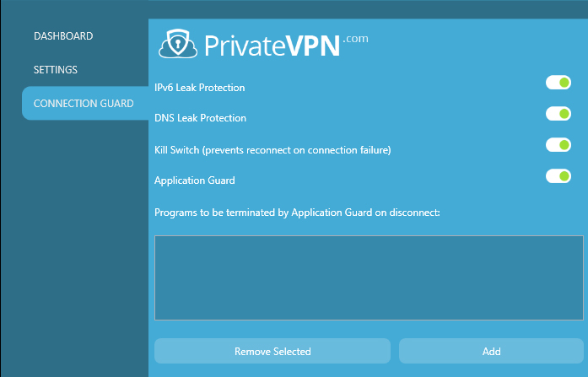Select the Connection Guard tab

click(85, 104)
